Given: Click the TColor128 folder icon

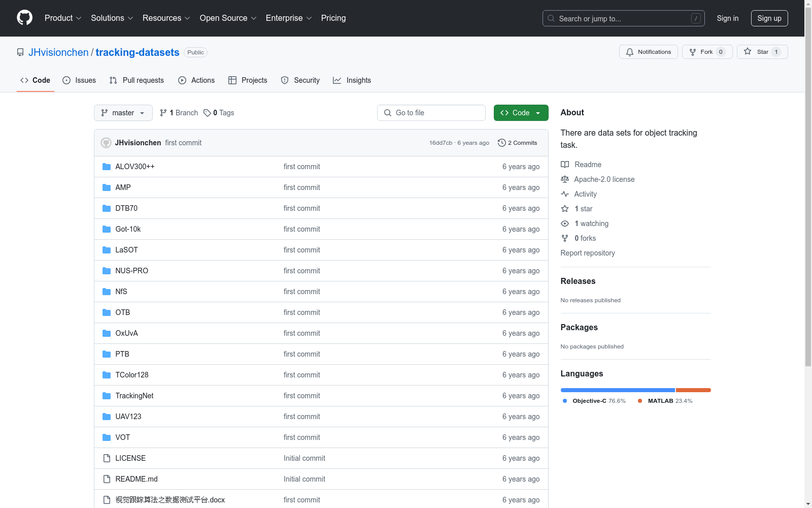Looking at the screenshot, I should pos(107,375).
